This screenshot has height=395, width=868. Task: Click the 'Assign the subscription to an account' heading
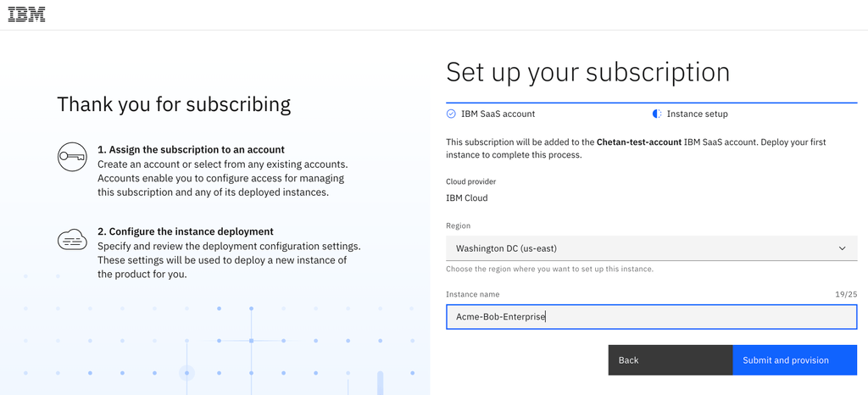[x=191, y=149]
